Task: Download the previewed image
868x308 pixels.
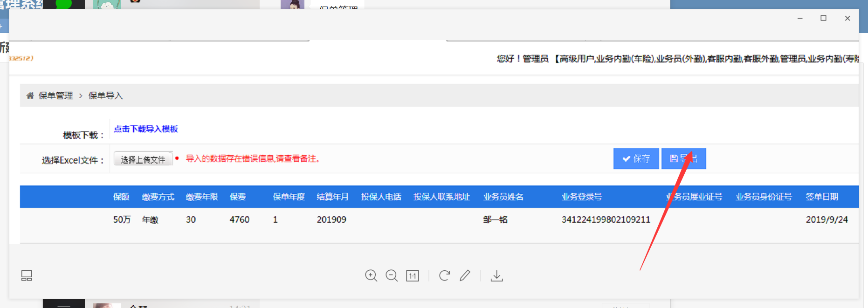Action: [497, 276]
